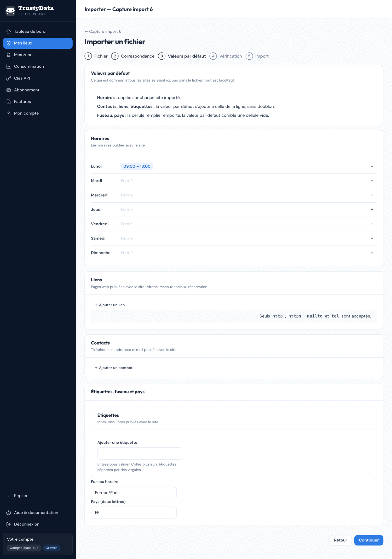392x559 pixels.
Task: Jump to step 5 Import
Action: [x=257, y=56]
